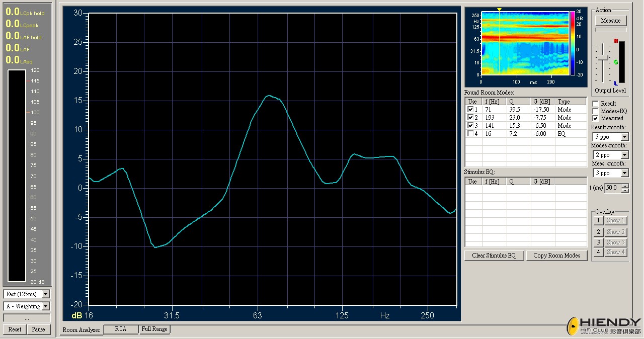The image size is (644, 339).
Task: Click the yellow time marker on the spectrogram
Action: [499, 10]
